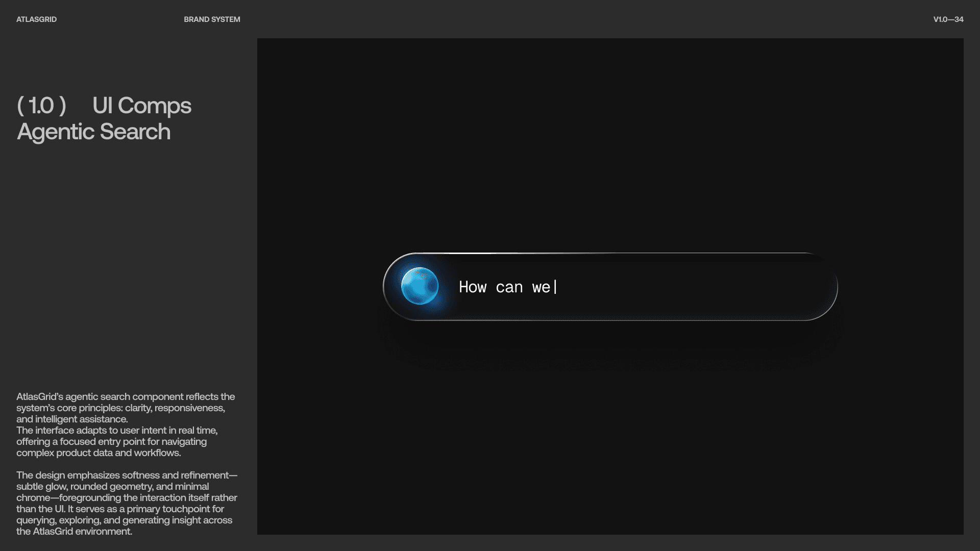Click the sentence starting "The interface adapts"
Viewport: 980px width, 551px height.
point(117,441)
